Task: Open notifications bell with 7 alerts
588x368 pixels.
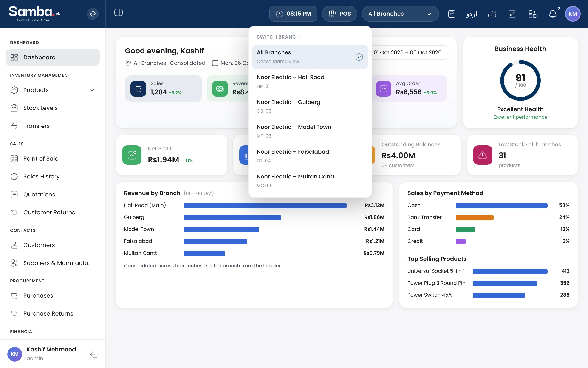Action: (x=553, y=14)
